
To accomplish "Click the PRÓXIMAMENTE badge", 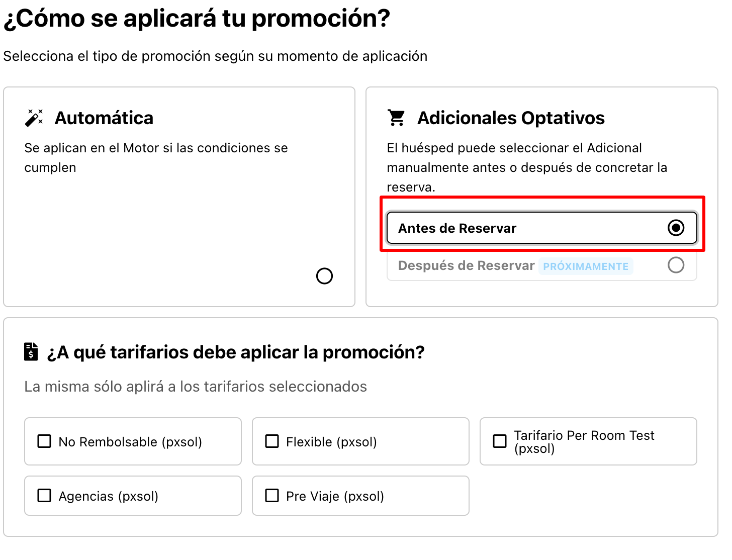I will [x=586, y=266].
